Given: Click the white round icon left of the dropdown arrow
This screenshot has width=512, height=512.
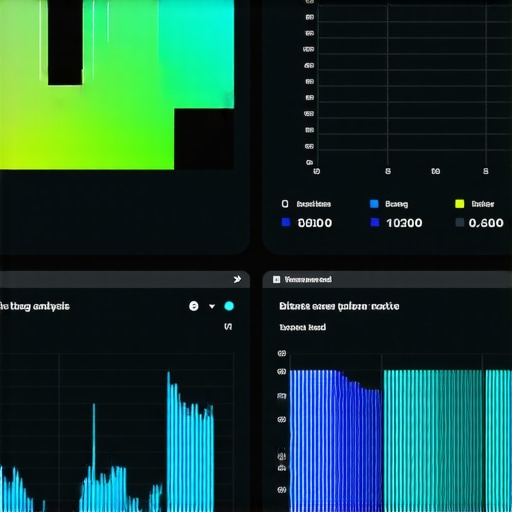Looking at the screenshot, I should [x=194, y=306].
